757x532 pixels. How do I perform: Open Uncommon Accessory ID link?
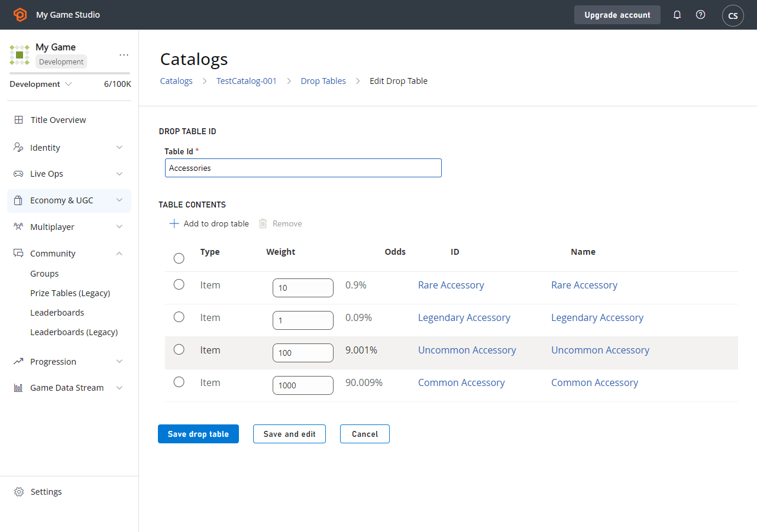tap(467, 350)
